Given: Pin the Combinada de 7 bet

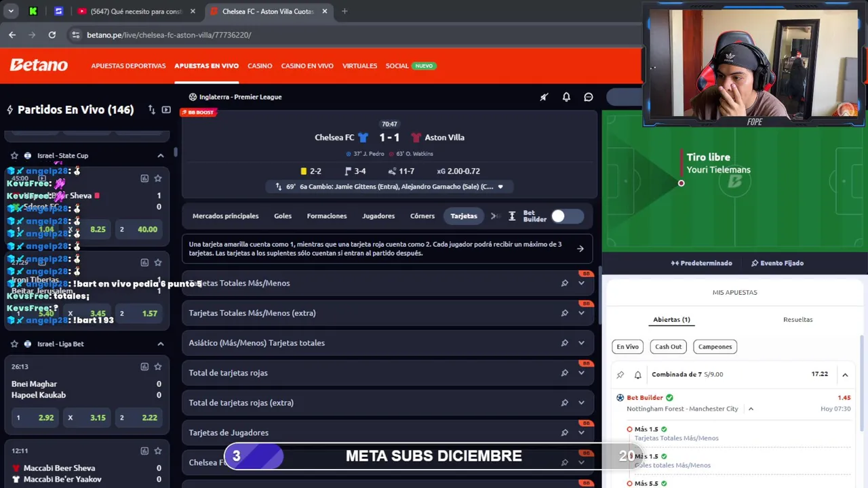Looking at the screenshot, I should pos(620,375).
